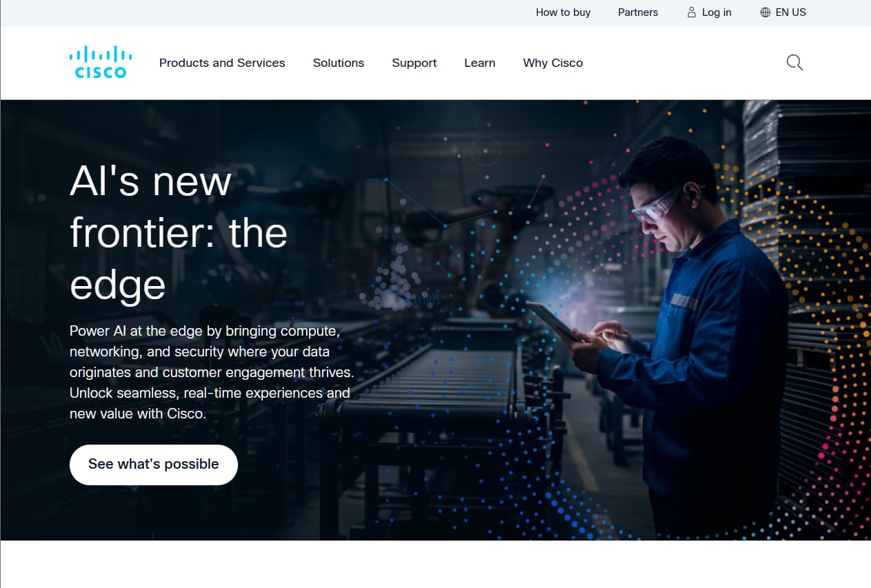Click the Cisco logo
The image size is (871, 588).
[x=101, y=62]
